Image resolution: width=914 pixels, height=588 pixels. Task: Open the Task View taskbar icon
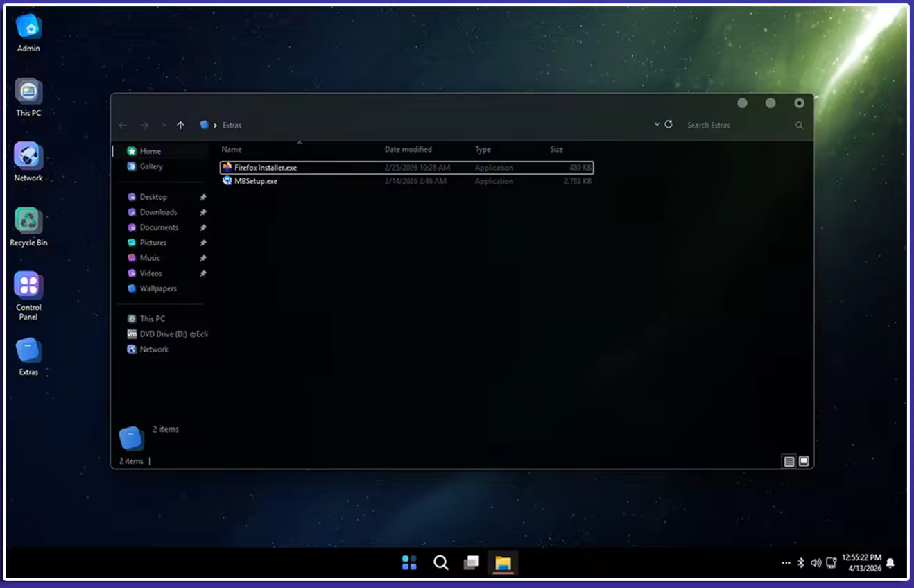[x=472, y=563]
